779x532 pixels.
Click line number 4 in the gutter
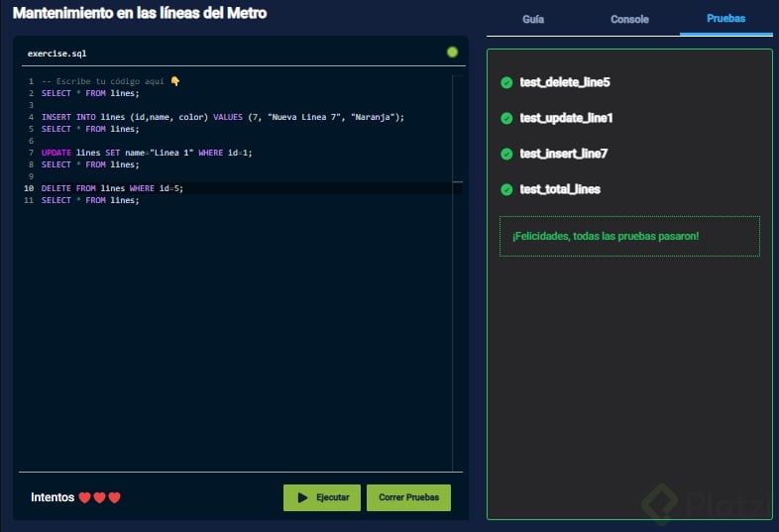[31, 117]
